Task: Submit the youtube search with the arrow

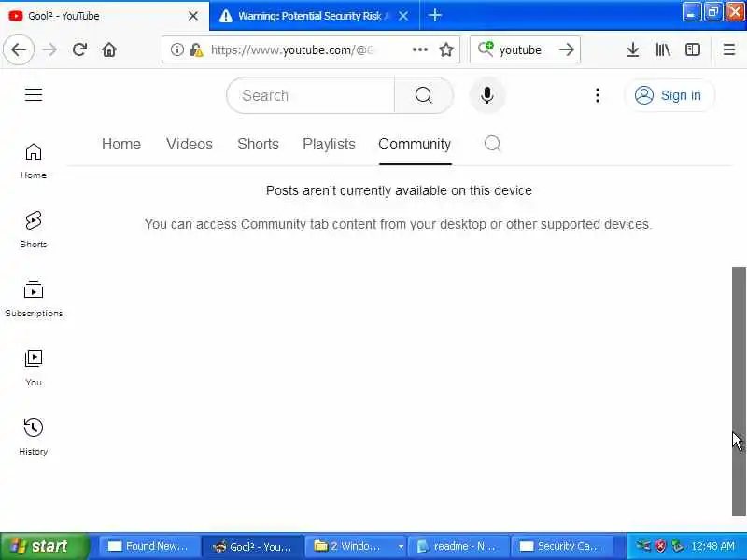Action: [x=567, y=49]
